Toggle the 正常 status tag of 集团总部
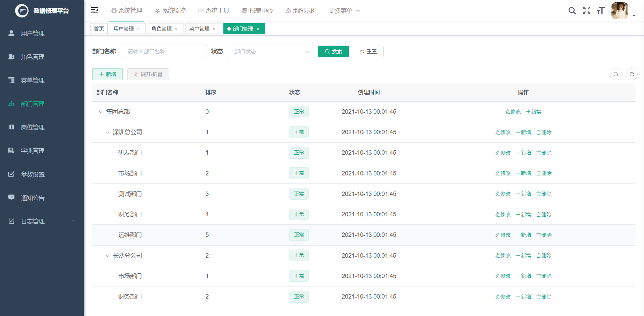 click(299, 111)
